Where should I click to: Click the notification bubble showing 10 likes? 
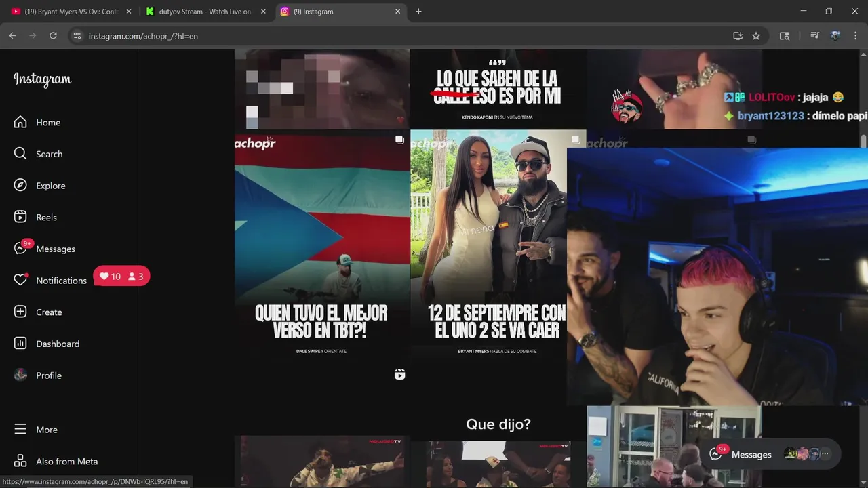click(x=121, y=276)
